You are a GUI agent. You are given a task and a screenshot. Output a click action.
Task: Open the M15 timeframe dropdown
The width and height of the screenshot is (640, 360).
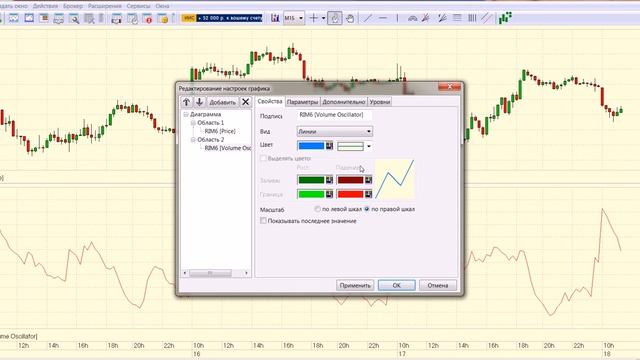coord(294,18)
